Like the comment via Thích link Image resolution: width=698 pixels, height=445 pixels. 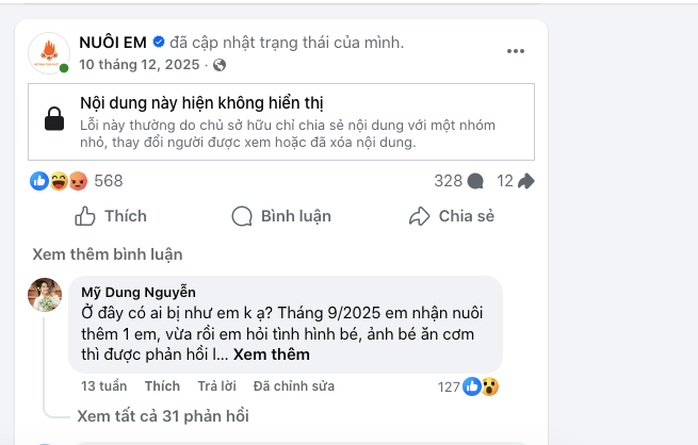162,386
